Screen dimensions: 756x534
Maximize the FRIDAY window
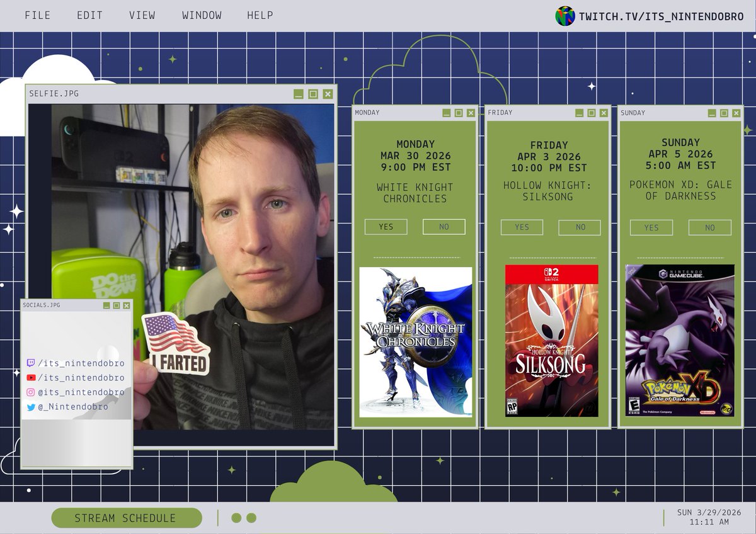tap(592, 113)
